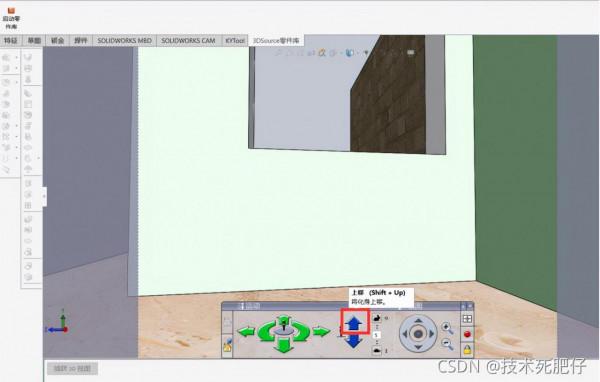The image size is (600, 382).
Task: Open the 草图 tab
Action: click(x=34, y=41)
